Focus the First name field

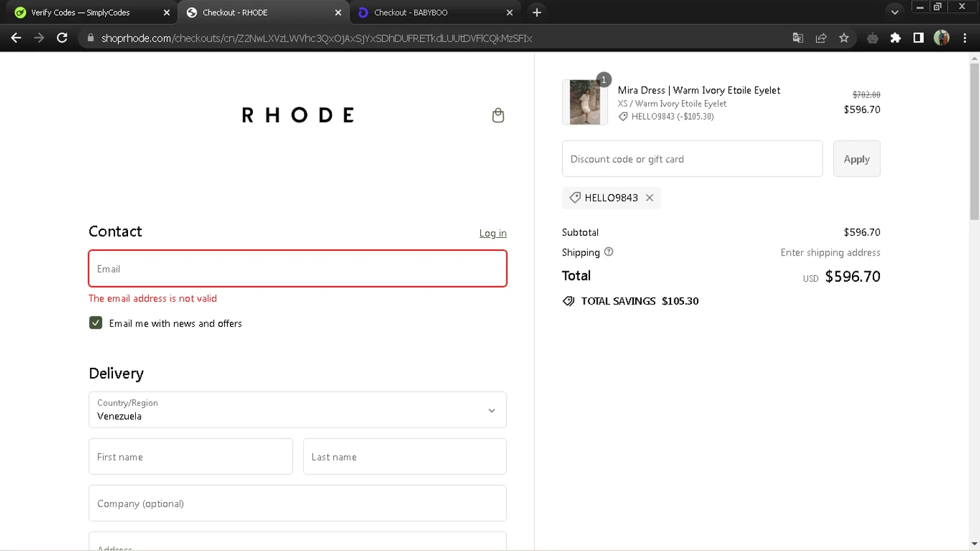(x=190, y=457)
